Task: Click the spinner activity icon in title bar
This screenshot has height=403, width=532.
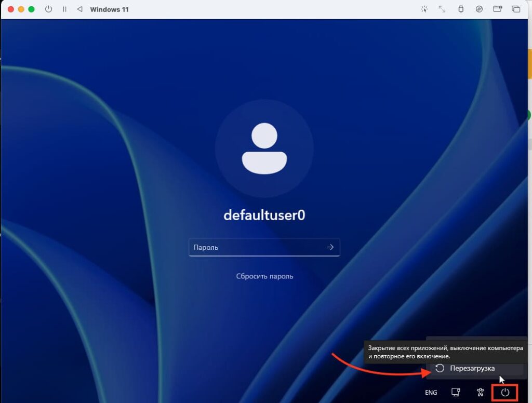Action: (424, 9)
